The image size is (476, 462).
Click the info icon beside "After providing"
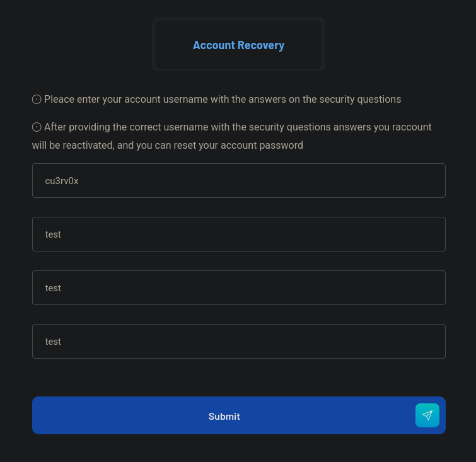click(37, 127)
